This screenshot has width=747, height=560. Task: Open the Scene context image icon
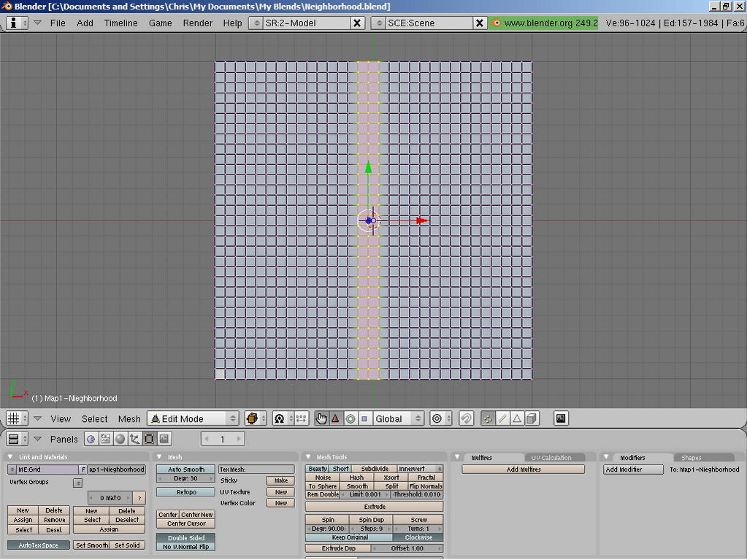(164, 439)
